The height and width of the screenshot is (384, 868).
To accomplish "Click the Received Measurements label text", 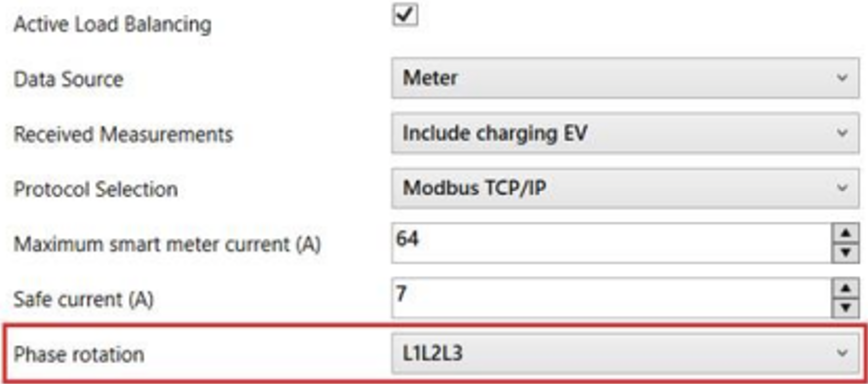I will 123,135.
